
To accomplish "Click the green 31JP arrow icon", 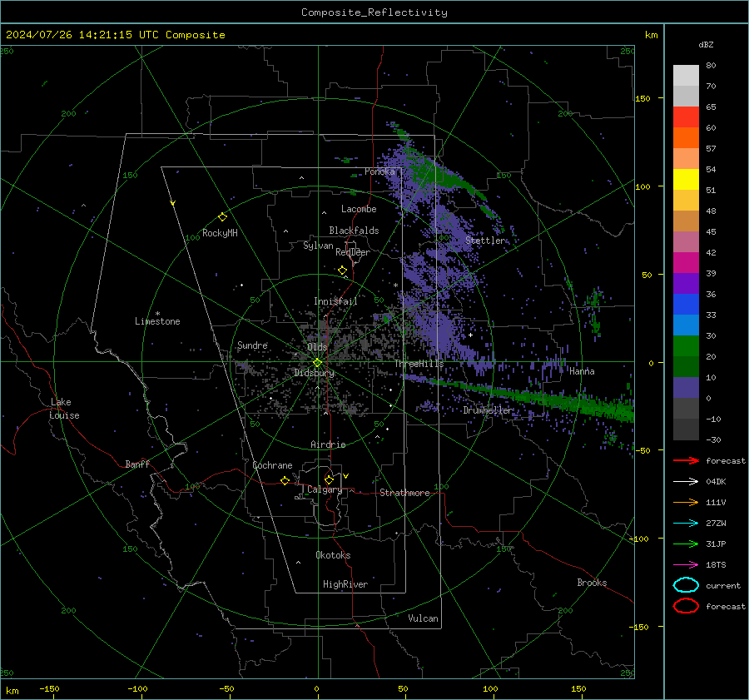I will (686, 544).
